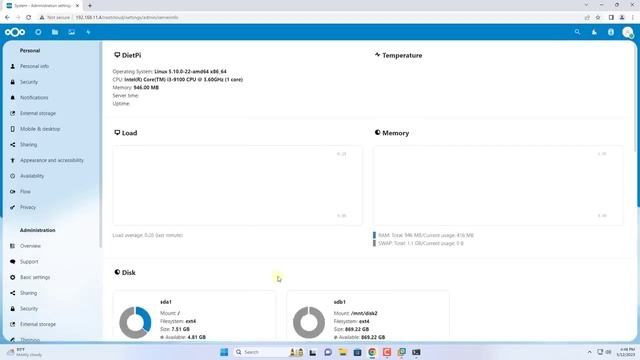Open Sharing under Personal section
This screenshot has width=640, height=360.
point(29,144)
